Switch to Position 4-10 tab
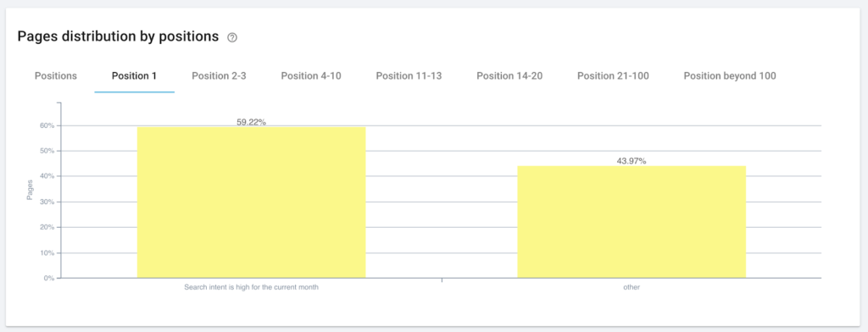 (311, 76)
